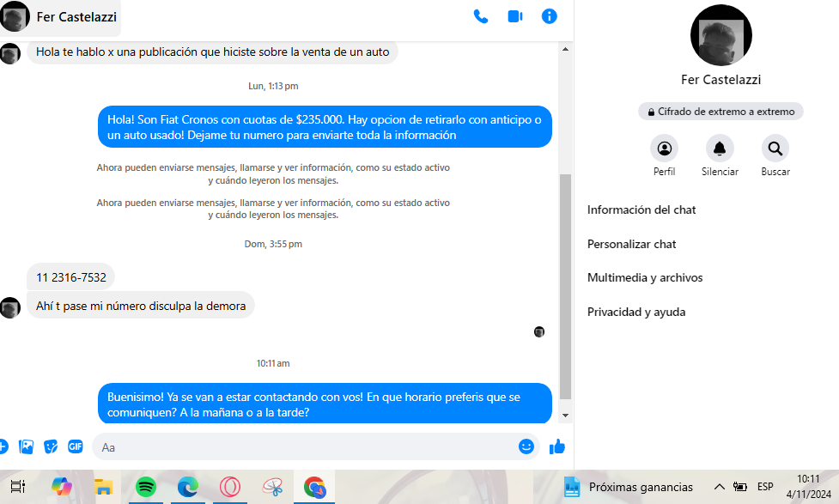Viewport: 839px width, 504px height.
Task: Search the conversation with Buscar
Action: [775, 149]
